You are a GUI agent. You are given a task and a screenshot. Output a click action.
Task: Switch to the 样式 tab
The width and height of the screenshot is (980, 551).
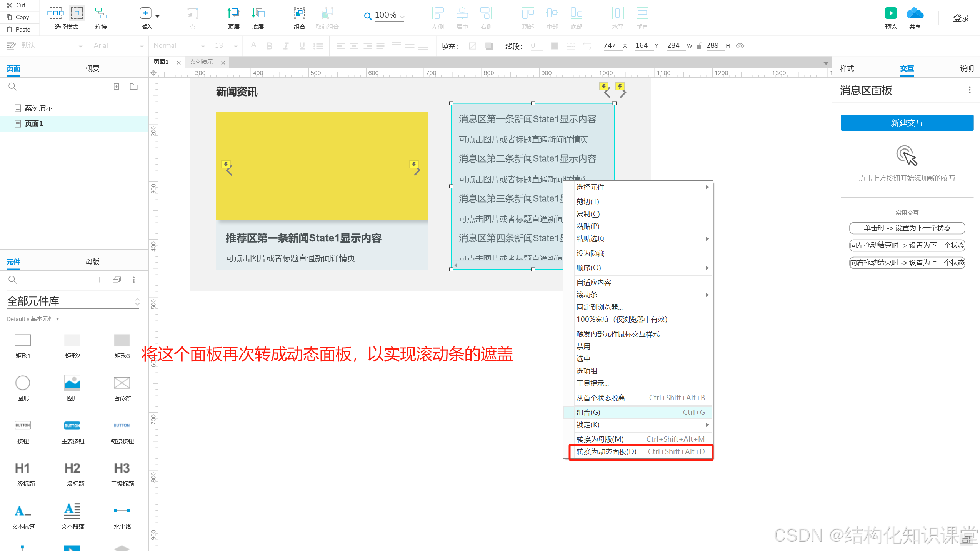(x=847, y=68)
